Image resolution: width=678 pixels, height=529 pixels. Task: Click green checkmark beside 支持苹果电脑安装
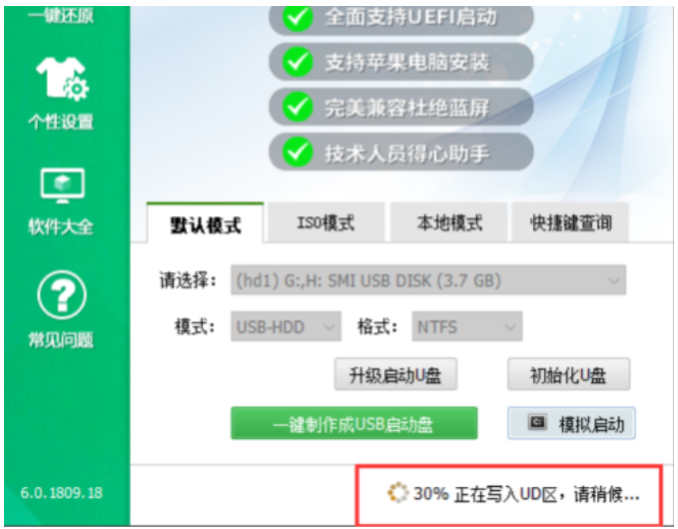[297, 61]
